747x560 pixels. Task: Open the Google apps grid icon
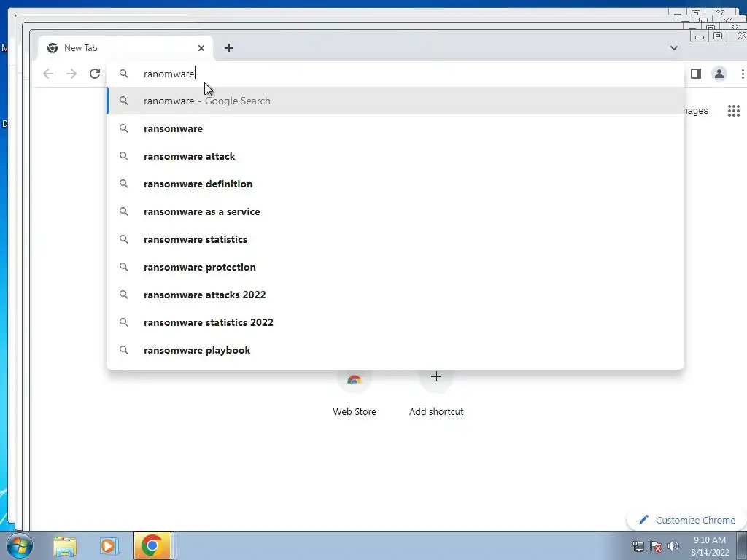click(734, 111)
